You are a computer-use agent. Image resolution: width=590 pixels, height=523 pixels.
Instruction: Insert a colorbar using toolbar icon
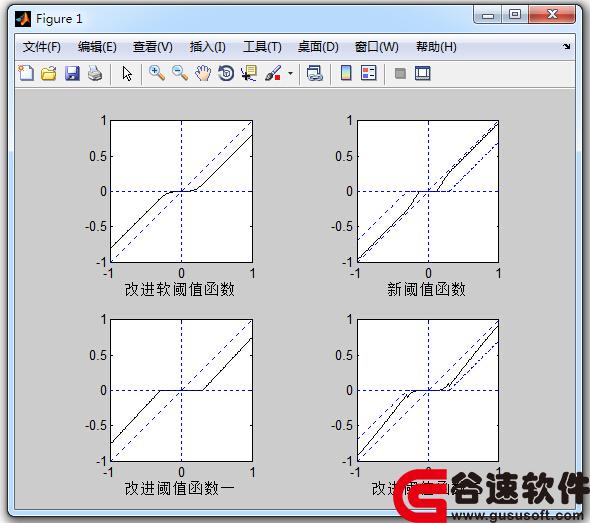click(x=346, y=73)
